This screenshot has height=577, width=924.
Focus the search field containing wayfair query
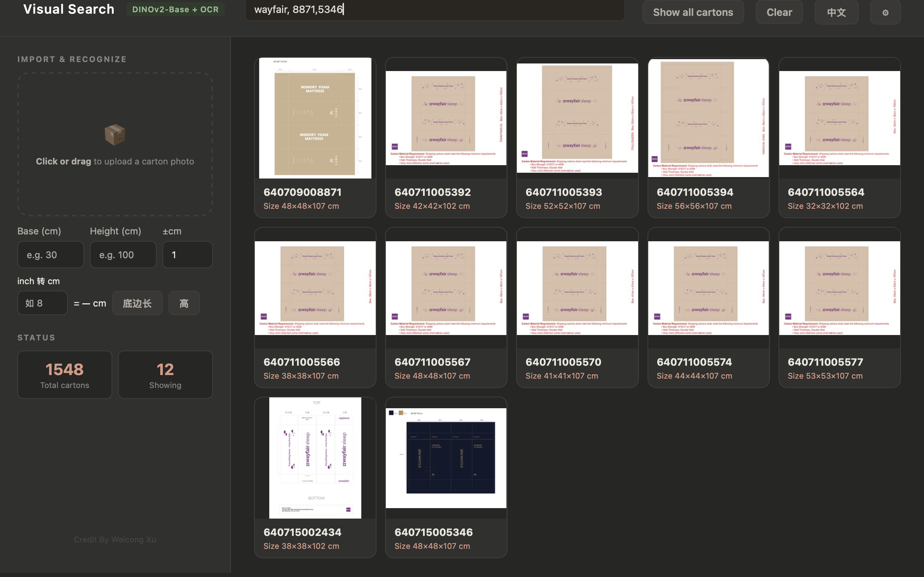pos(435,9)
